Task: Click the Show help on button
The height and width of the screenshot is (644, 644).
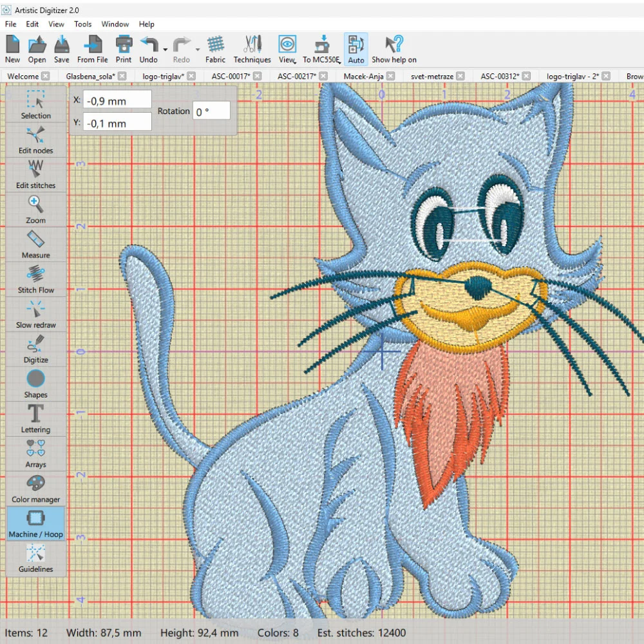Action: 393,50
